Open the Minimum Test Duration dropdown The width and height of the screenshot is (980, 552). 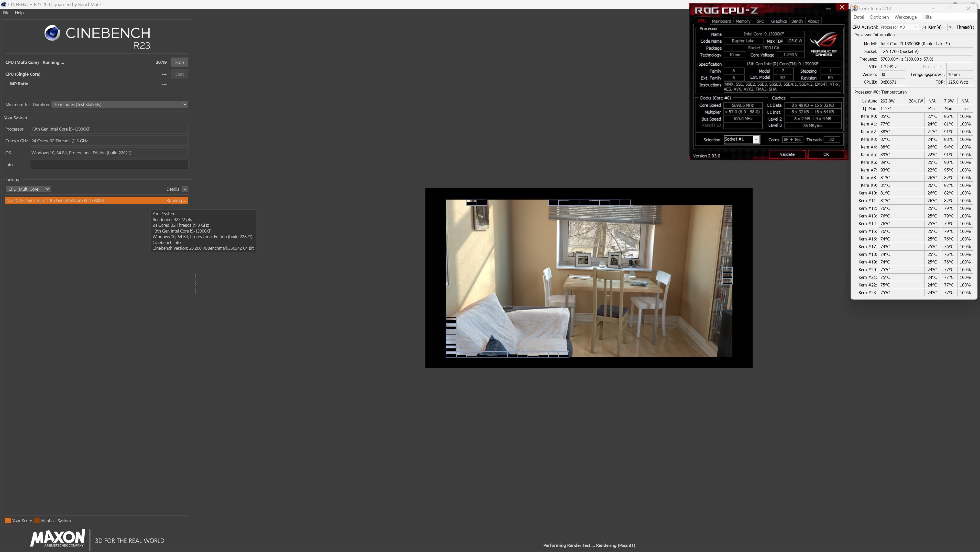[x=120, y=105]
